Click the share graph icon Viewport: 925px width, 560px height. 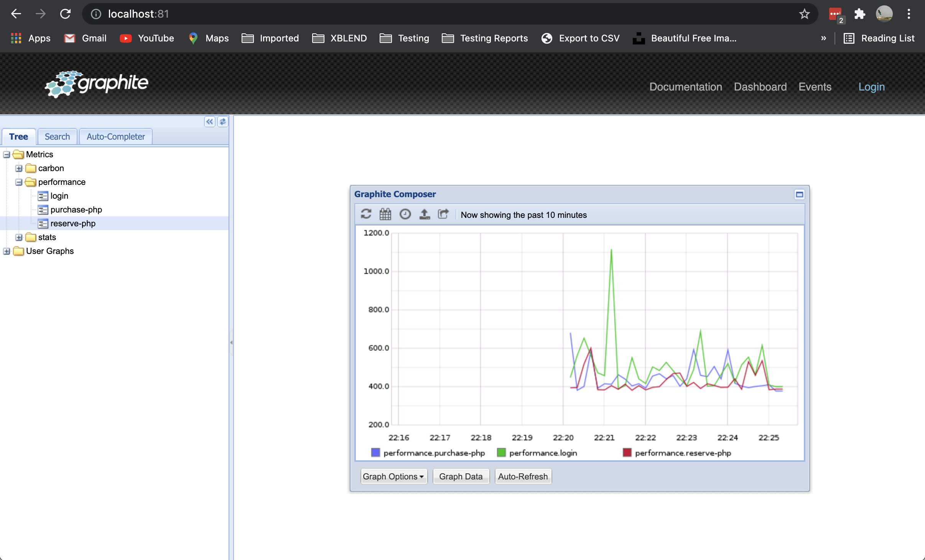click(444, 214)
